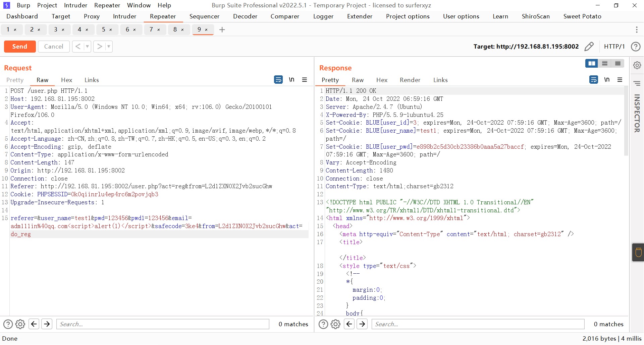Go to previous Response search match

349,324
